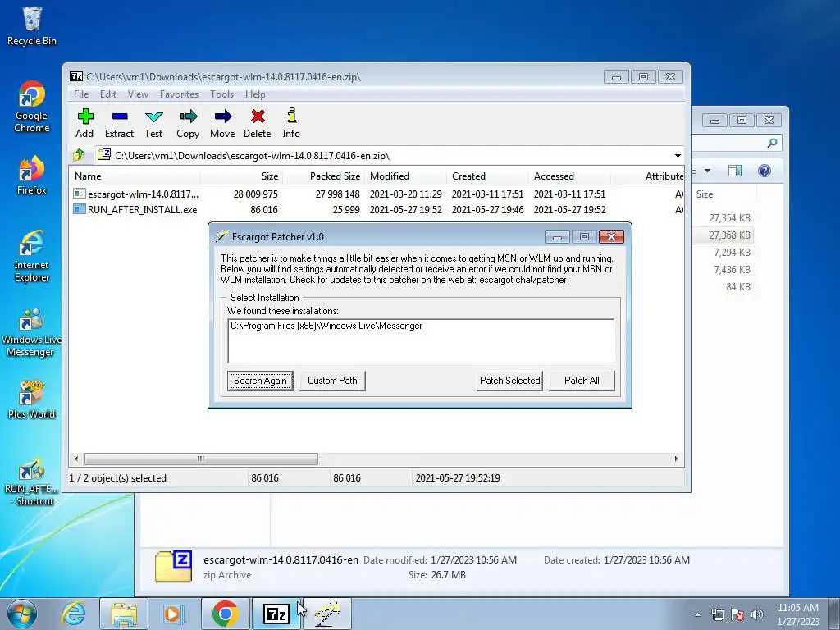The height and width of the screenshot is (630, 840).
Task: Sort by the Created column header
Action: (x=487, y=176)
